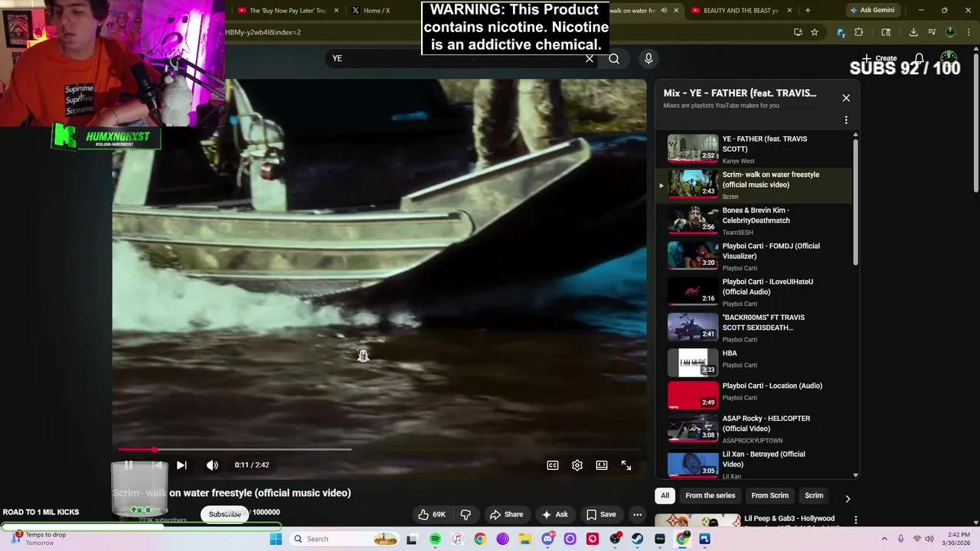
Task: Toggle closed captions on the video
Action: click(553, 465)
